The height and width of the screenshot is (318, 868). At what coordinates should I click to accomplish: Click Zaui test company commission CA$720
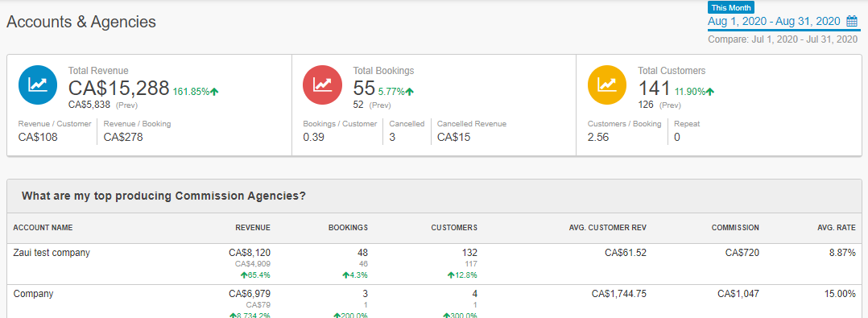tap(742, 253)
